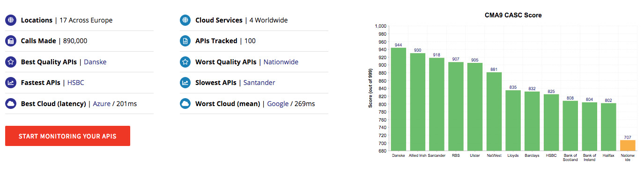The width and height of the screenshot is (644, 169).
Task: Click the '17 Across Europe' value
Action: click(86, 20)
